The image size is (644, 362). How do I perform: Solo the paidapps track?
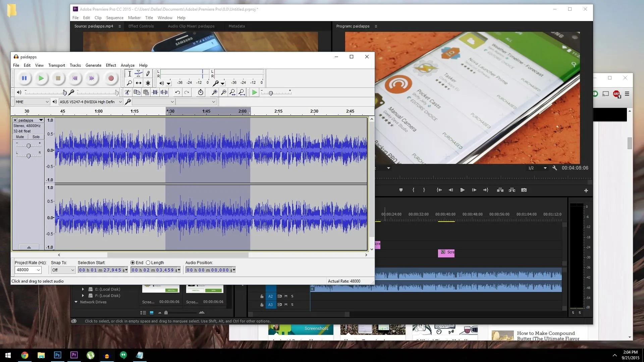(x=36, y=137)
